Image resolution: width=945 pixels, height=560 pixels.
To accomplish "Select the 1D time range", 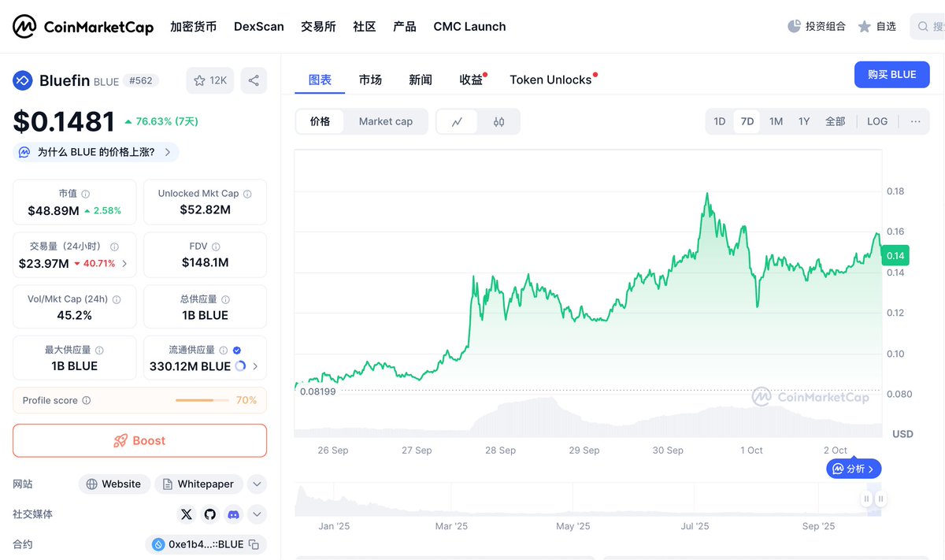I will pos(719,121).
